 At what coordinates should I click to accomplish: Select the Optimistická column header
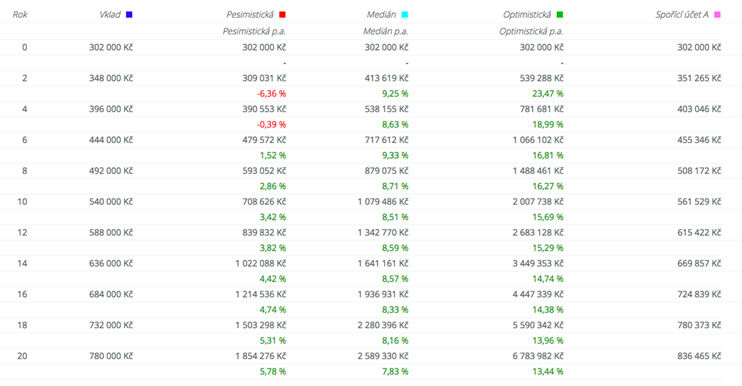click(x=527, y=15)
